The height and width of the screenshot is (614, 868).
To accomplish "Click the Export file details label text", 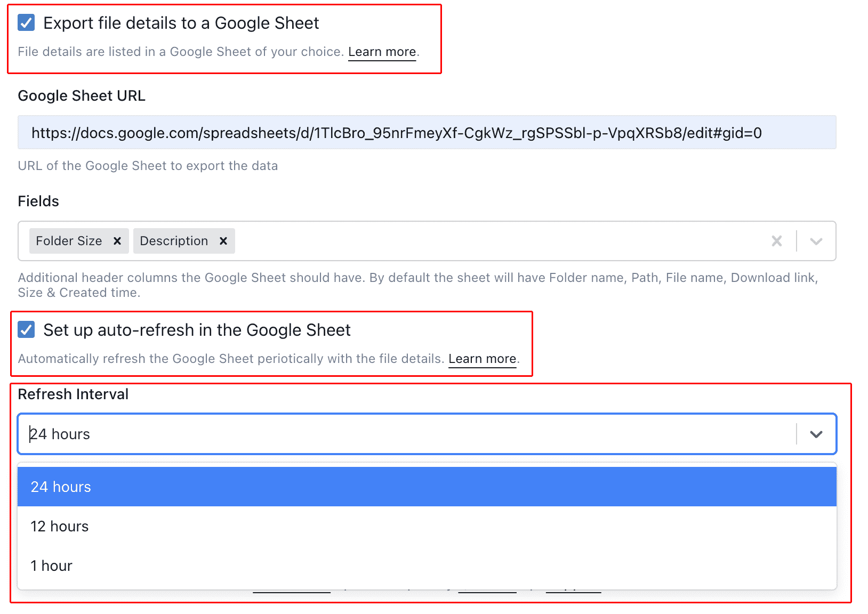I will click(x=181, y=23).
